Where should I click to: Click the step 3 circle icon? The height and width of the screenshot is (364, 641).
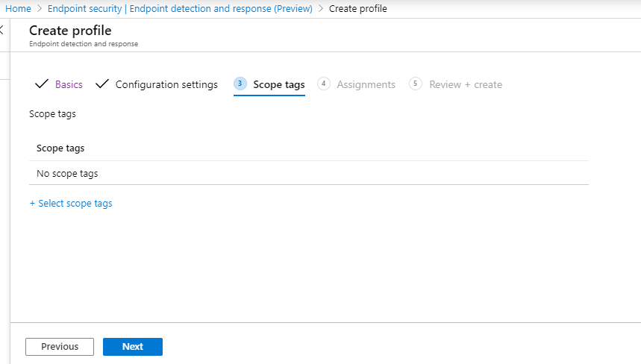(240, 84)
